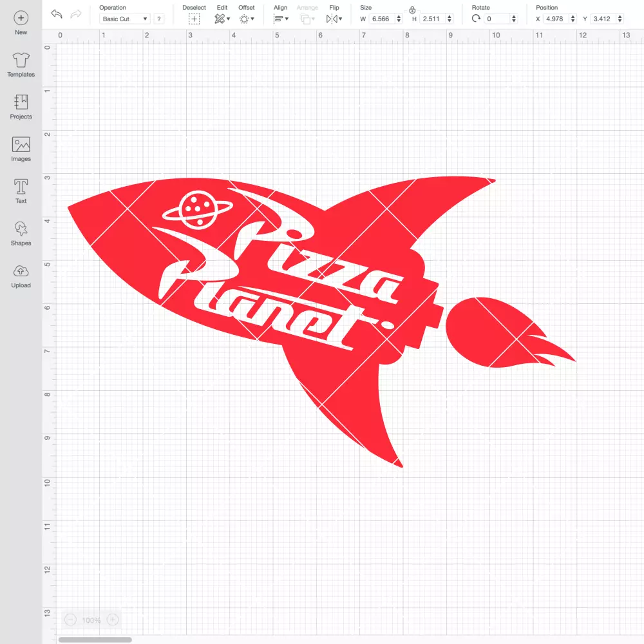This screenshot has height=644, width=644.
Task: Click the horizontal canvas scrollbar
Action: (x=95, y=639)
